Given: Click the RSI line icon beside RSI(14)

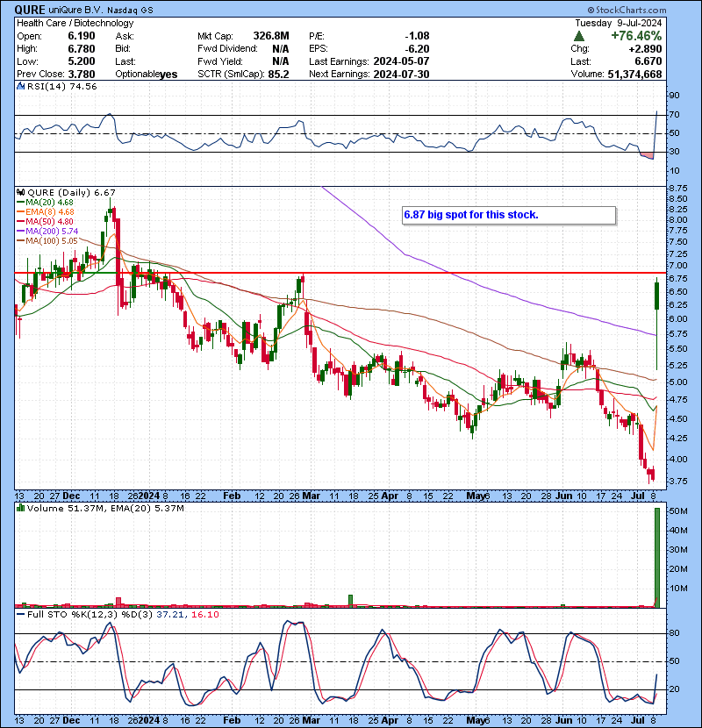Looking at the screenshot, I should 20,86.
